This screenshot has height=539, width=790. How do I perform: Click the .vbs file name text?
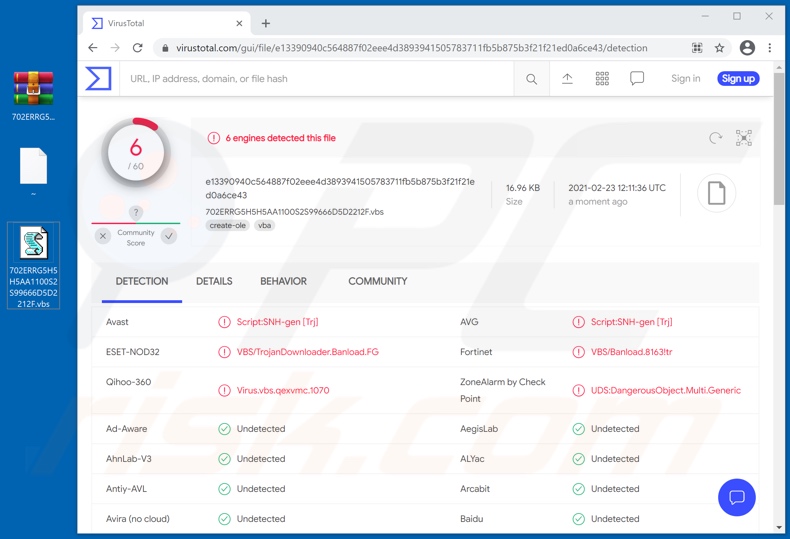294,212
